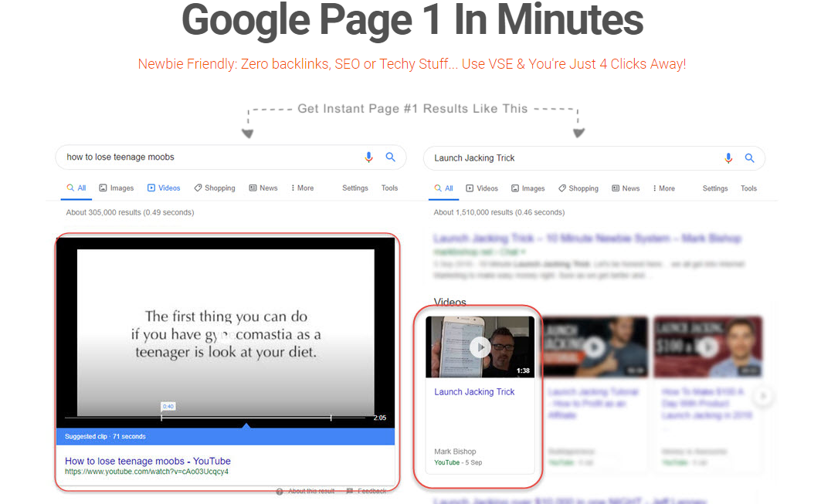
Task: Select All tab in left search results
Action: (76, 188)
